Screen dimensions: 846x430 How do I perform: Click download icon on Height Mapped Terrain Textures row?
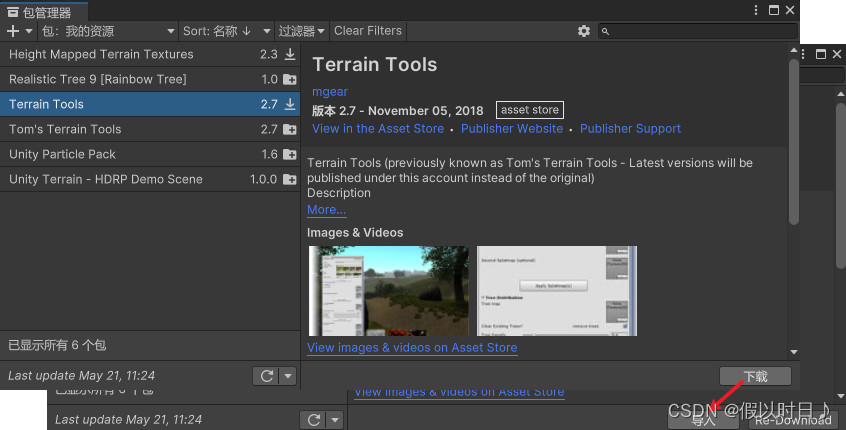pyautogui.click(x=290, y=54)
